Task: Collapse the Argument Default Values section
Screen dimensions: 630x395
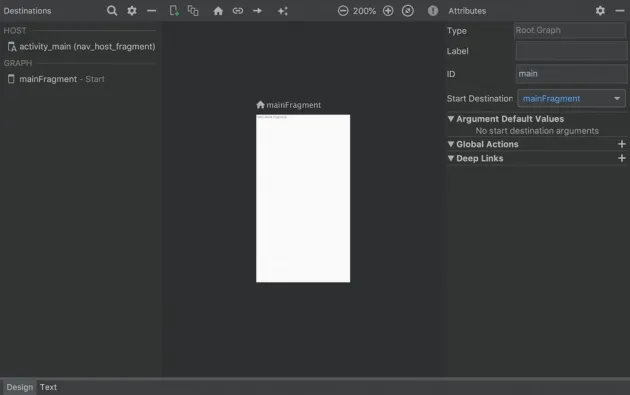Action: click(451, 119)
